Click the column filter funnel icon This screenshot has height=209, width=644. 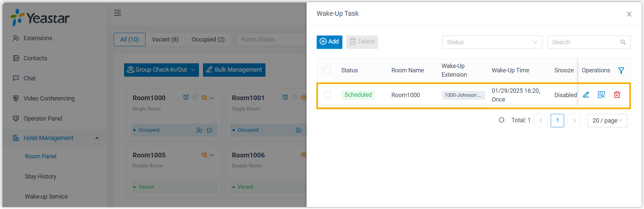[x=621, y=70]
